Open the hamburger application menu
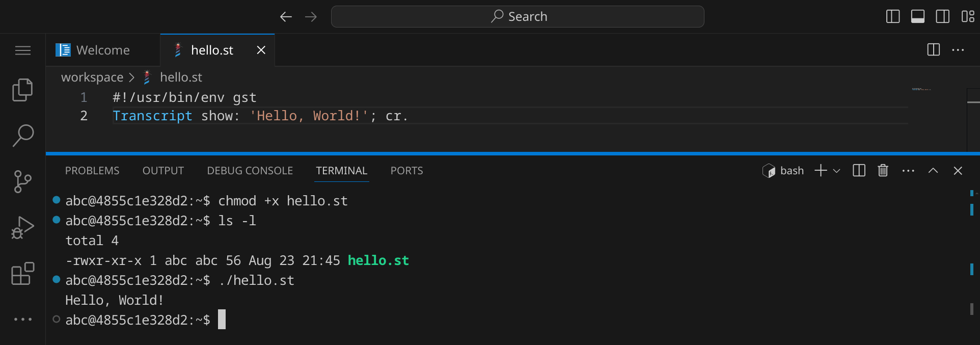980x345 pixels. [22, 50]
